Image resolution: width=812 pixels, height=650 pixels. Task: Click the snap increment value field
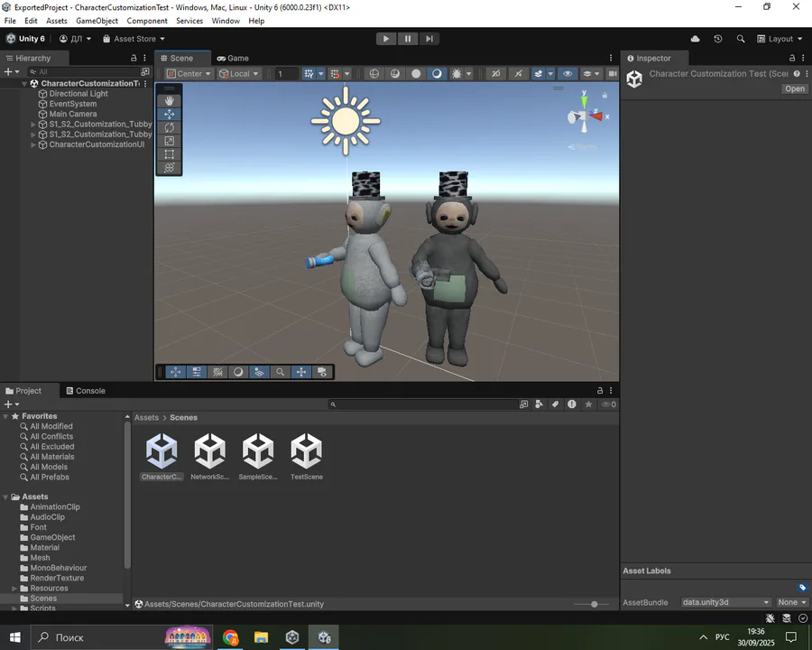286,74
